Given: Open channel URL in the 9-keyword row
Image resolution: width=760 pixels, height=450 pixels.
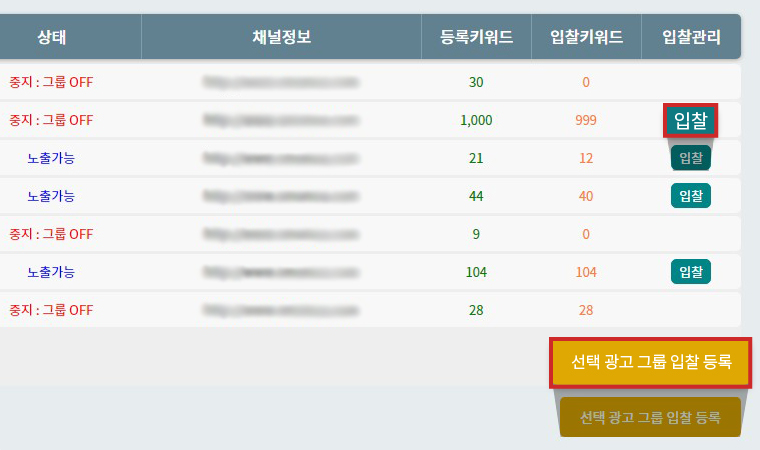Looking at the screenshot, I should tap(280, 234).
